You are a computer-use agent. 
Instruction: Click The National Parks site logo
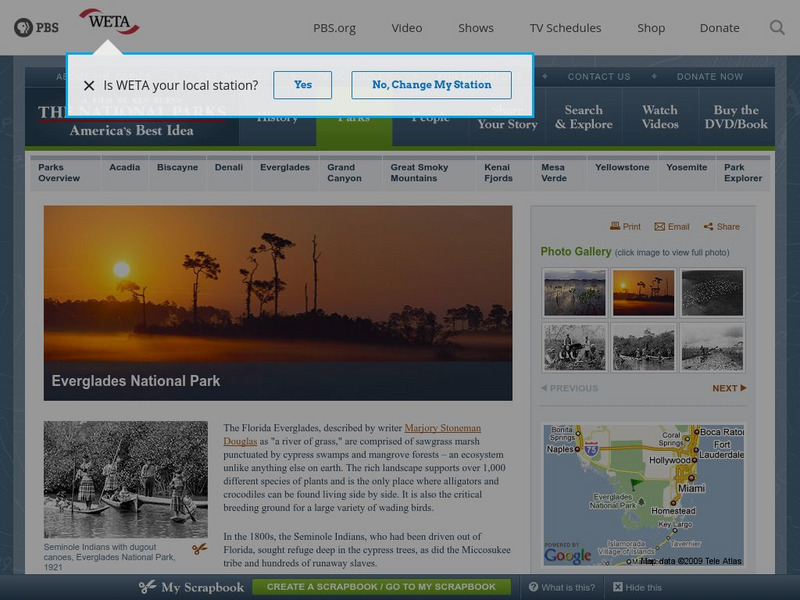click(x=132, y=120)
